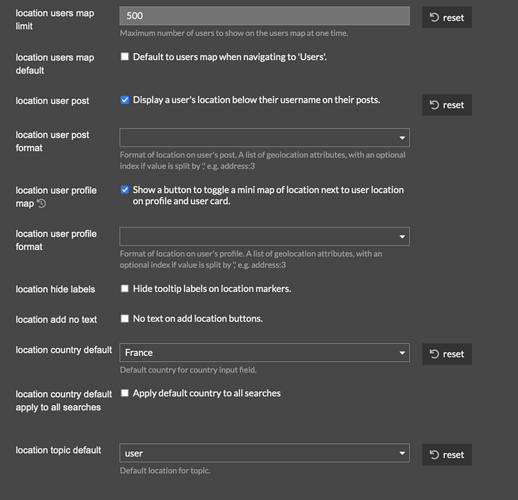
Task: Click the 'location users map default' label
Action: coord(55,64)
